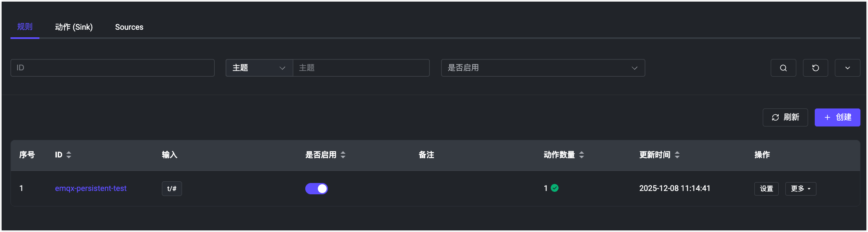Click the green action status checkmark
The height and width of the screenshot is (232, 868).
pos(555,188)
